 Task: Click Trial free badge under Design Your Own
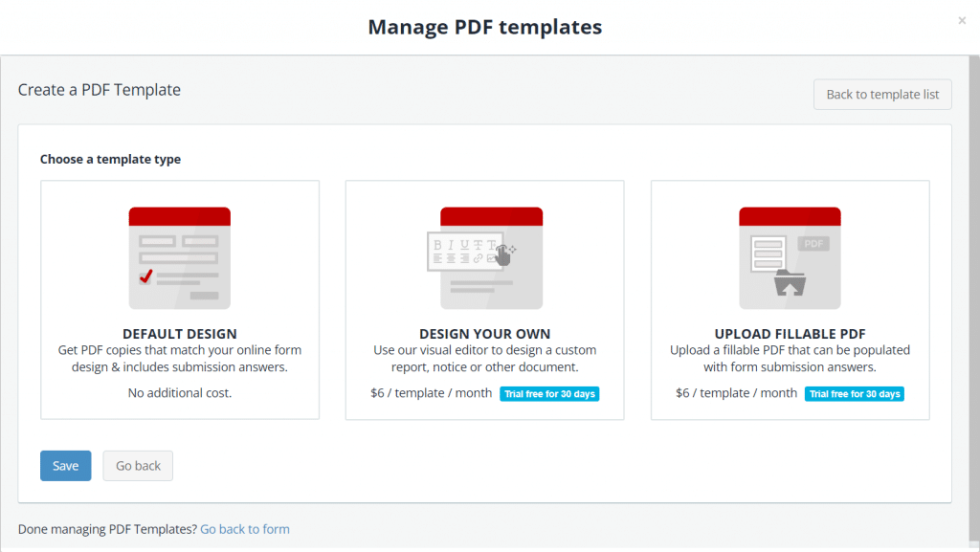pos(549,394)
